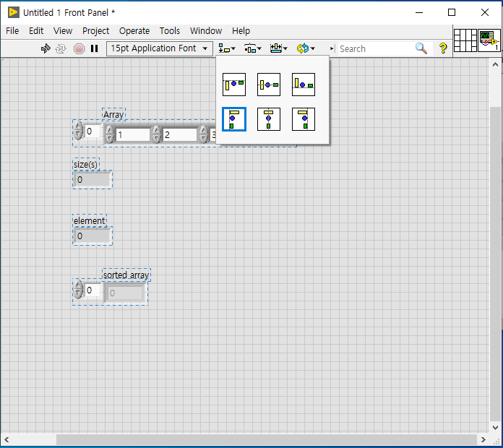The image size is (503, 448).
Task: Click the vertical scrollbar up arrow
Action: pos(495,64)
